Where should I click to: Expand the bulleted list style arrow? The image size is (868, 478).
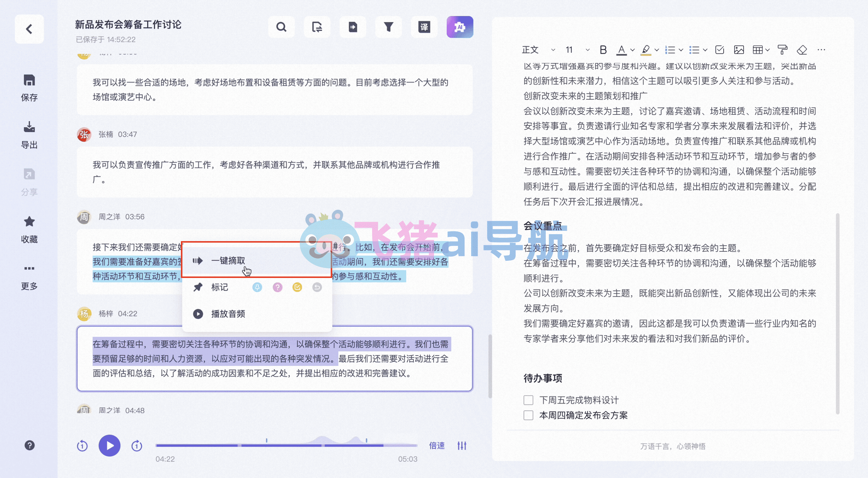click(705, 50)
